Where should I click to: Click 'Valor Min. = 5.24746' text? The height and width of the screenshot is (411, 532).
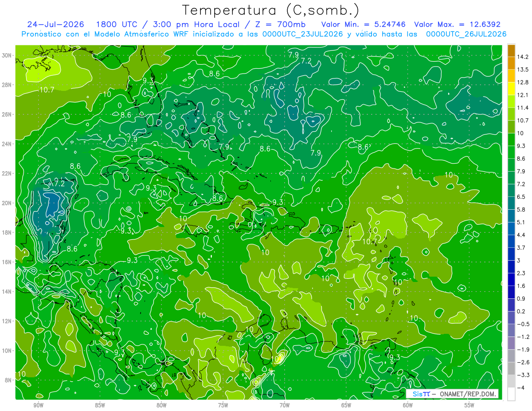(x=363, y=24)
